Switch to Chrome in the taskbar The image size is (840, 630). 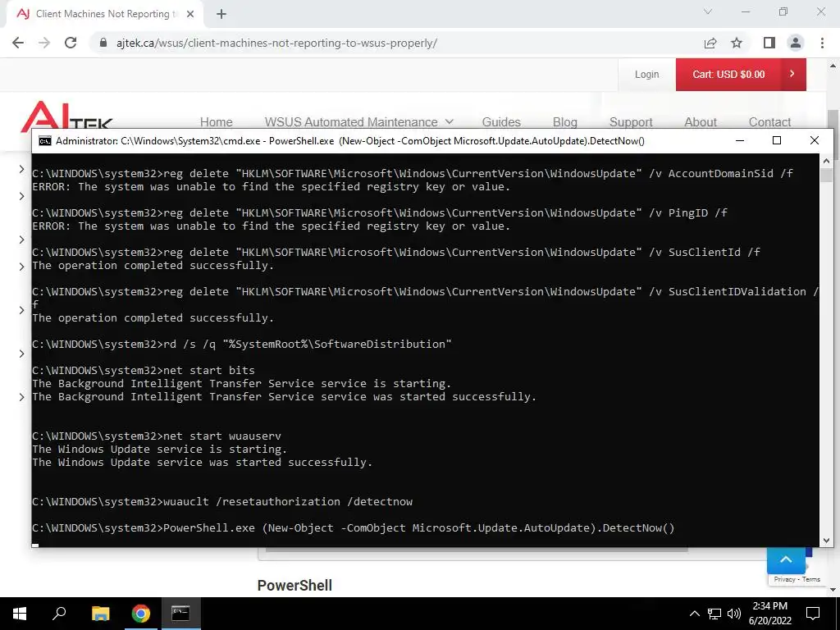coord(141,614)
